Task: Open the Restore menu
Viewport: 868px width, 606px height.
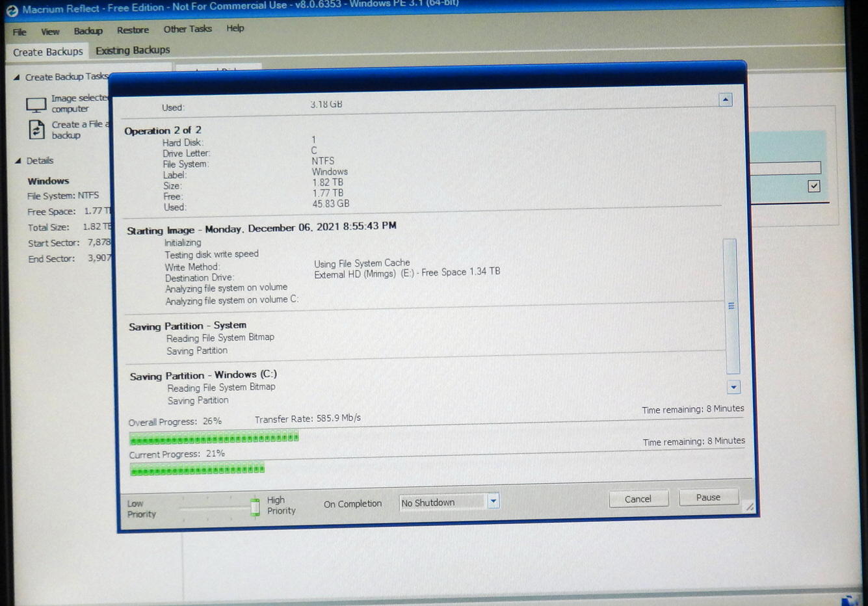Action: 133,30
